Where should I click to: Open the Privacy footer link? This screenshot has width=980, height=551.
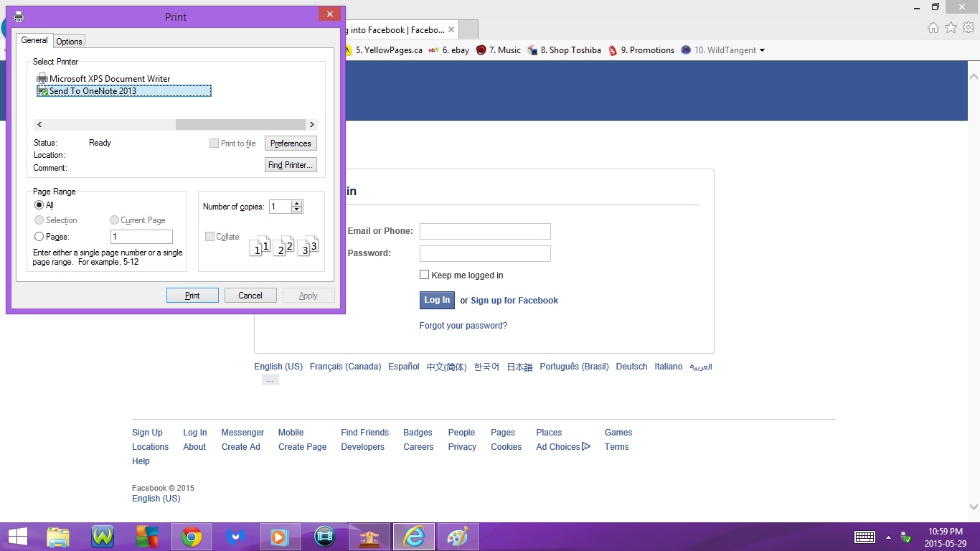462,447
